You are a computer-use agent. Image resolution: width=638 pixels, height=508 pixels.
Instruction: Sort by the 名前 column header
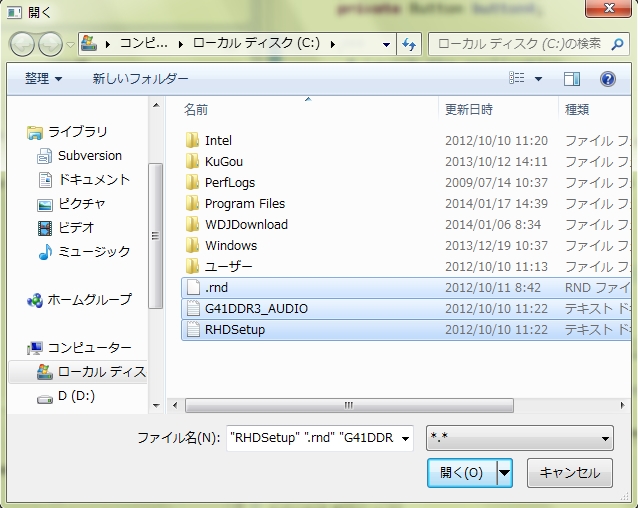tap(197, 109)
